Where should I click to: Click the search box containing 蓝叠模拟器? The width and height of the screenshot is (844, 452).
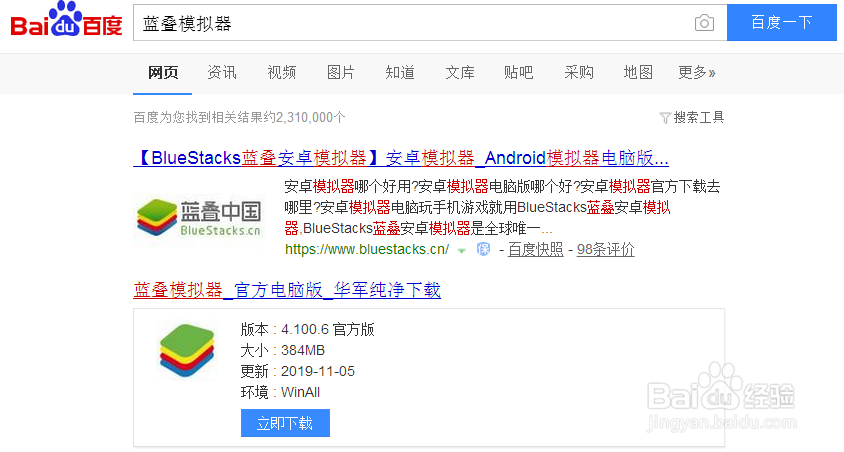click(x=410, y=23)
